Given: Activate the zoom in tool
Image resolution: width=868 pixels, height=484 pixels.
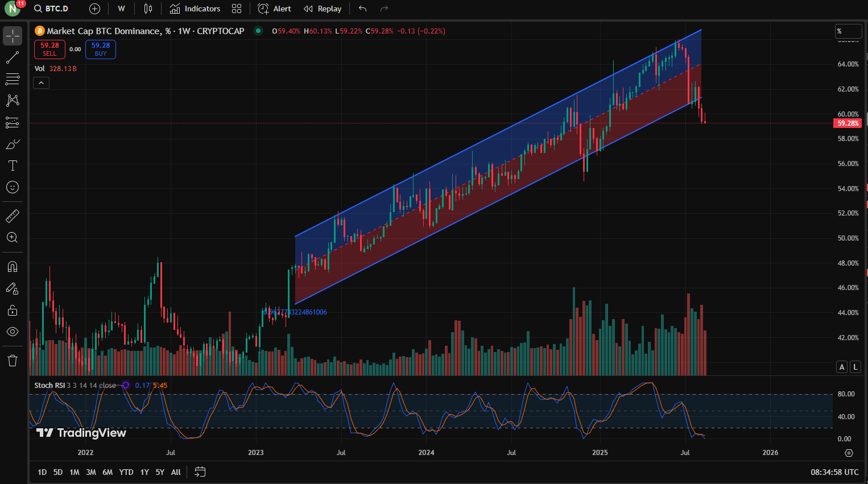Looking at the screenshot, I should point(13,238).
